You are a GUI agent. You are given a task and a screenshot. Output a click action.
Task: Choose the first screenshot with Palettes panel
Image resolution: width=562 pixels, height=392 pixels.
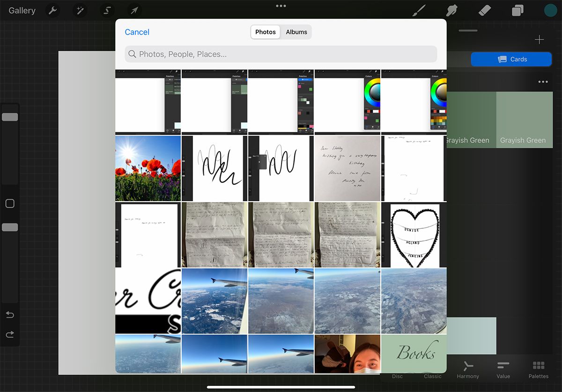[x=148, y=102]
